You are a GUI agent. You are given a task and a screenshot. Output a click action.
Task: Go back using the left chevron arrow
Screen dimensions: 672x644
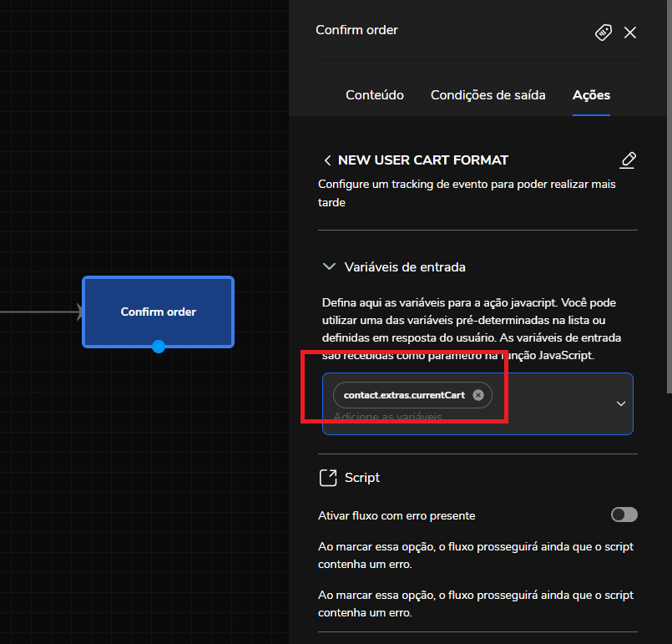pyautogui.click(x=327, y=160)
